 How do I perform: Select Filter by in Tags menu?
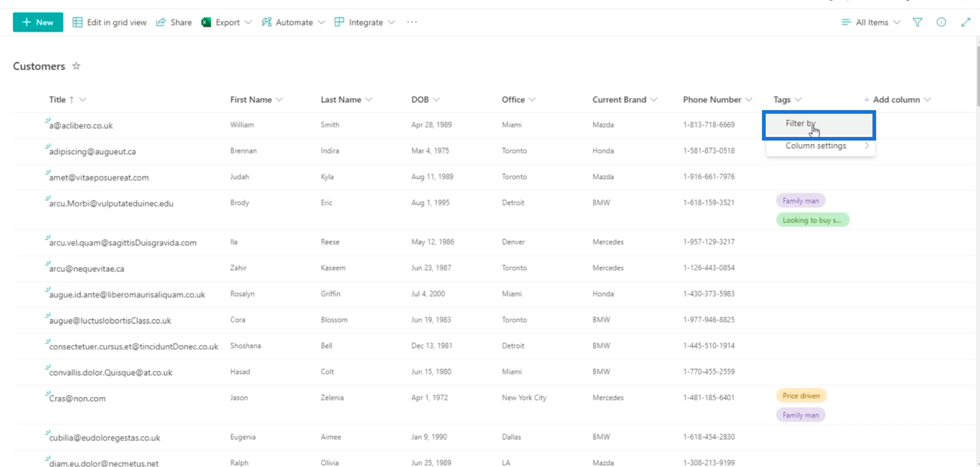click(x=819, y=125)
